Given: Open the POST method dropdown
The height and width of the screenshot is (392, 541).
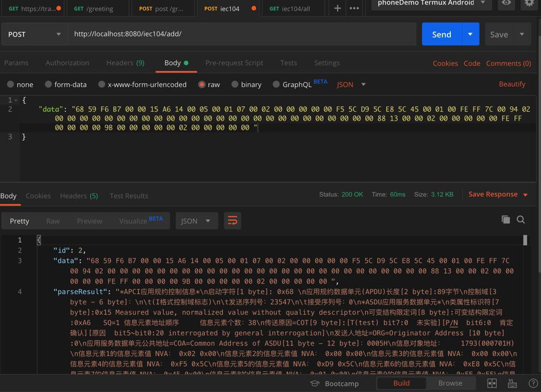Looking at the screenshot, I should click(x=34, y=34).
